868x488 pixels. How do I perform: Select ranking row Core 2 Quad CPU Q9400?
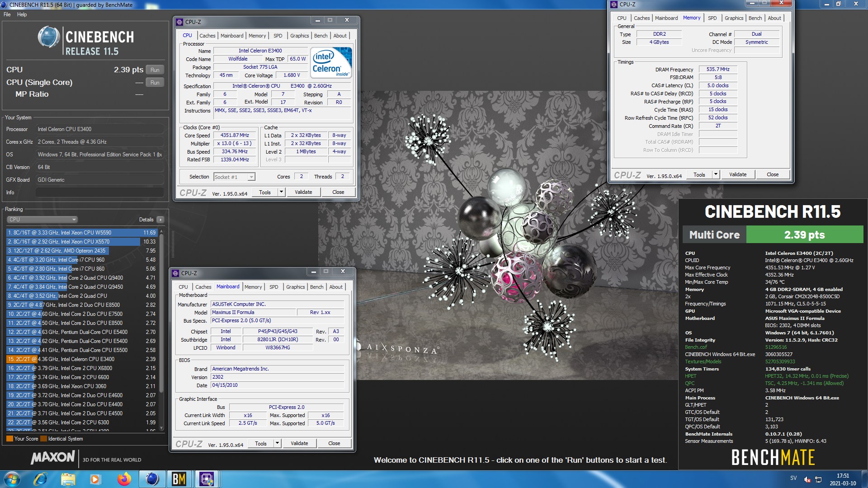click(x=81, y=278)
